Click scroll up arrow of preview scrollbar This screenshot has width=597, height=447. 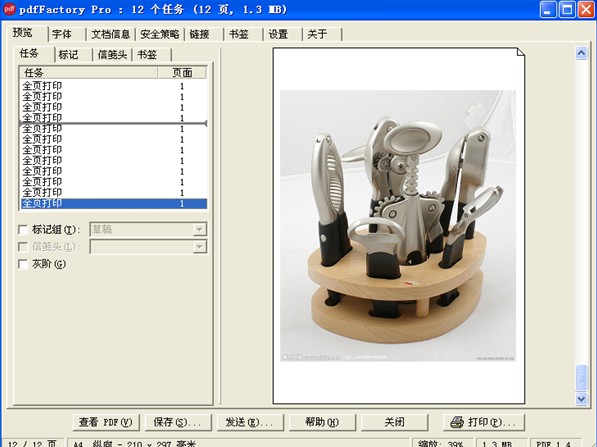click(x=581, y=53)
